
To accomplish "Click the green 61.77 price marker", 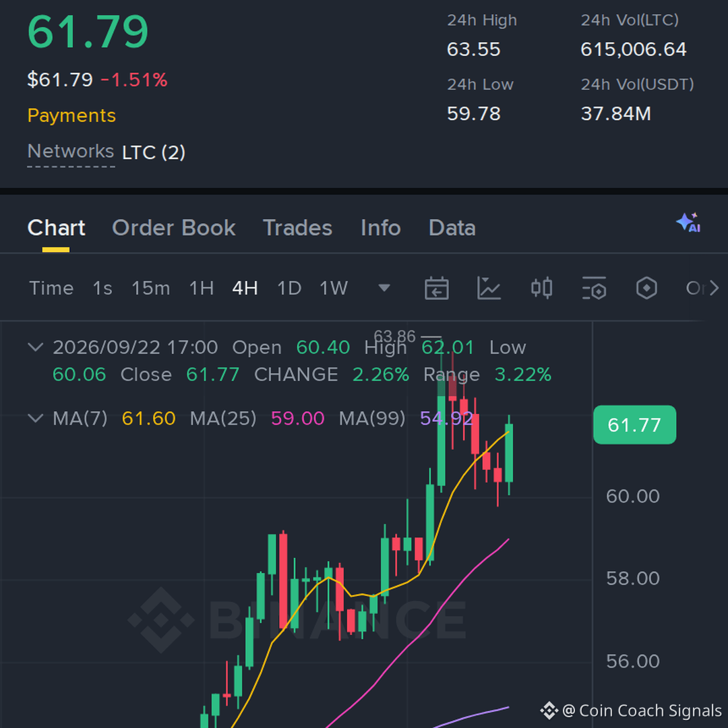I will (635, 425).
